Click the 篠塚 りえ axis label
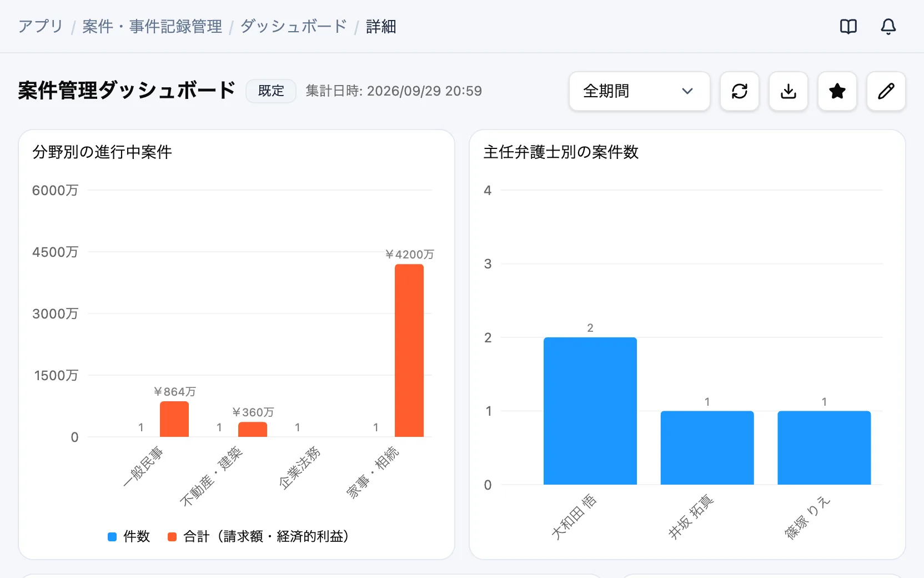Screen dimensions: 924x578 click(807, 517)
